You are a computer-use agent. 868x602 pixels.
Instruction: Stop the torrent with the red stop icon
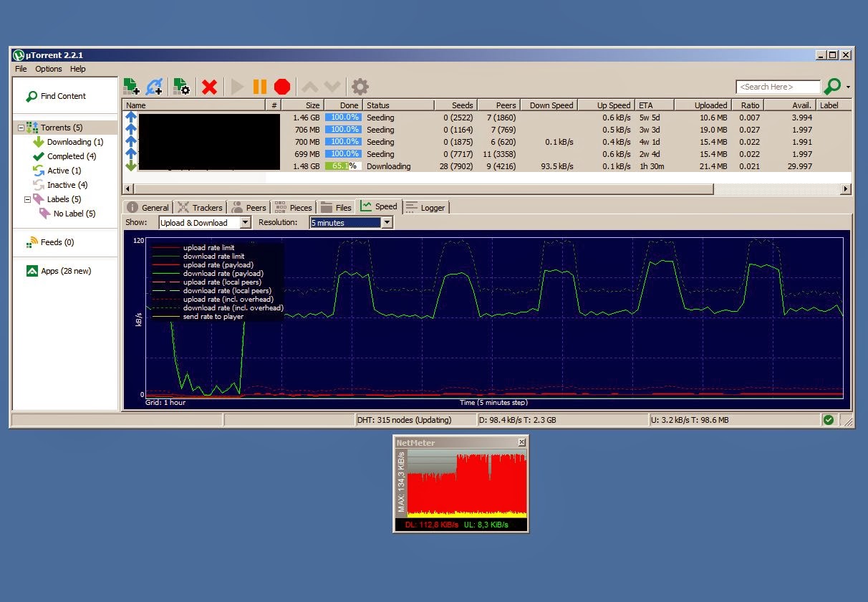282,87
